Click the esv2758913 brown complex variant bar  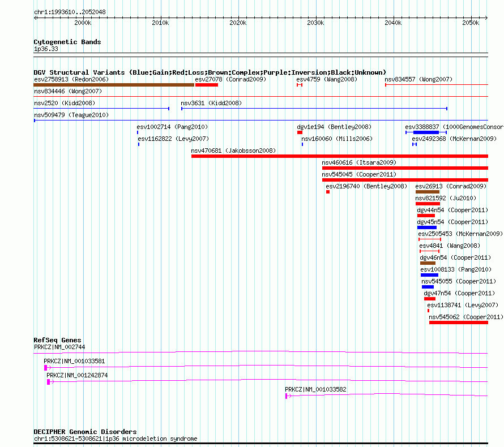click(113, 85)
